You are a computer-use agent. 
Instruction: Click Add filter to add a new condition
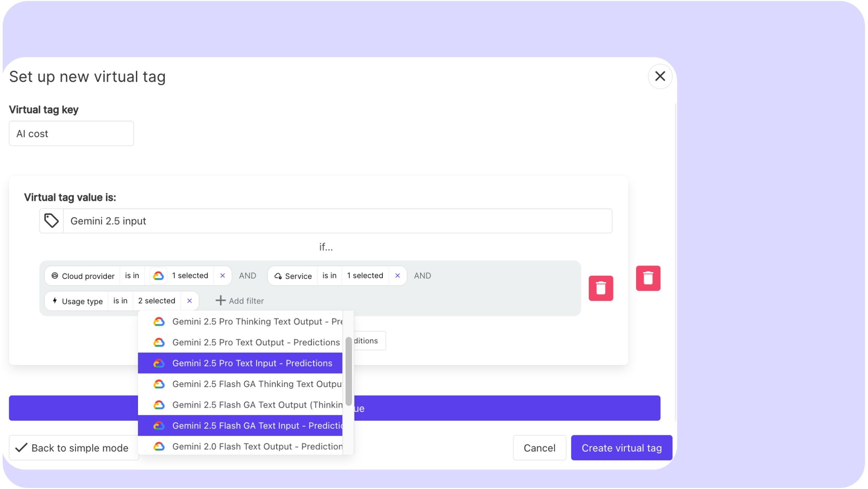pyautogui.click(x=239, y=301)
